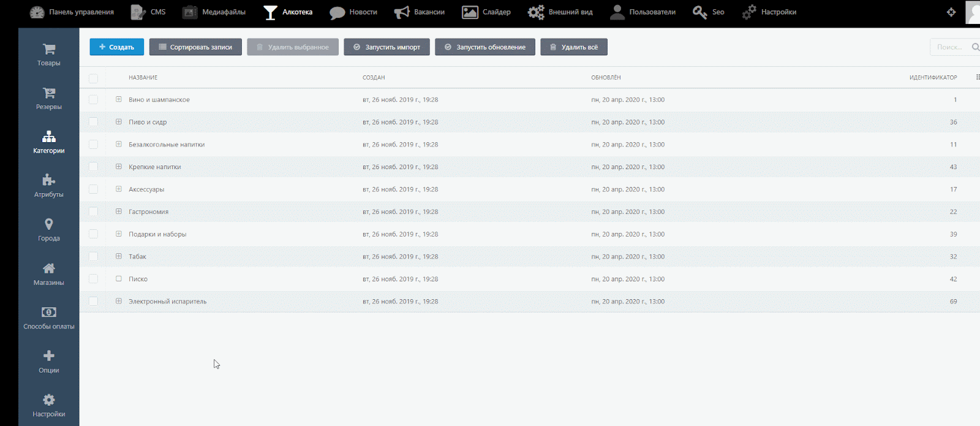Check the box for Табак
The image size is (980, 426).
(x=93, y=256)
